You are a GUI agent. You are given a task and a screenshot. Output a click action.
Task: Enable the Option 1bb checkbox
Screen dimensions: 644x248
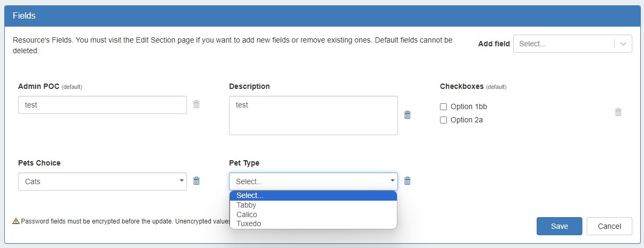tap(444, 106)
